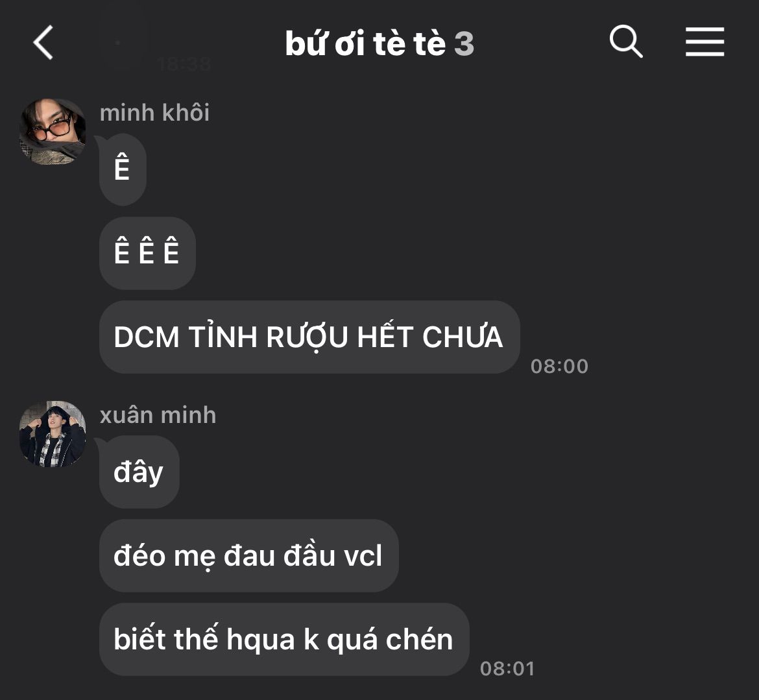Tap the "DCM TỈNH RƯỢU HẾT CHƯA" message
The image size is (759, 700).
(309, 337)
